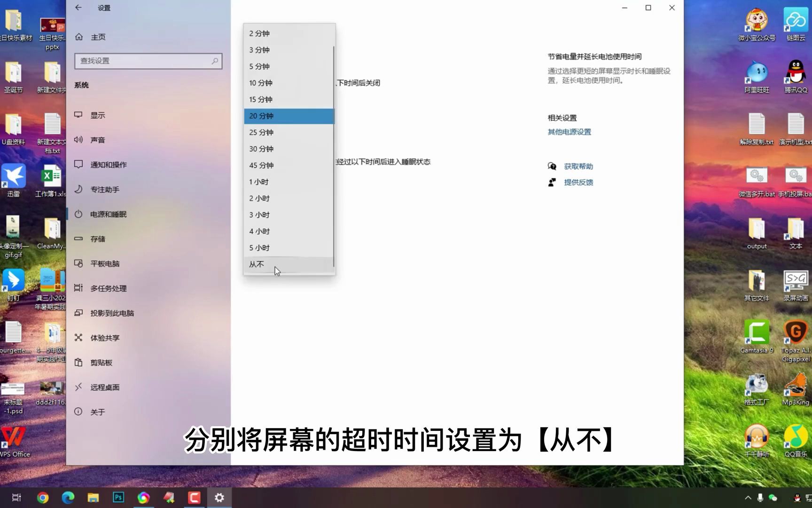The image size is (812, 508).
Task: Choose 25 分钟 in the list
Action: coord(289,132)
